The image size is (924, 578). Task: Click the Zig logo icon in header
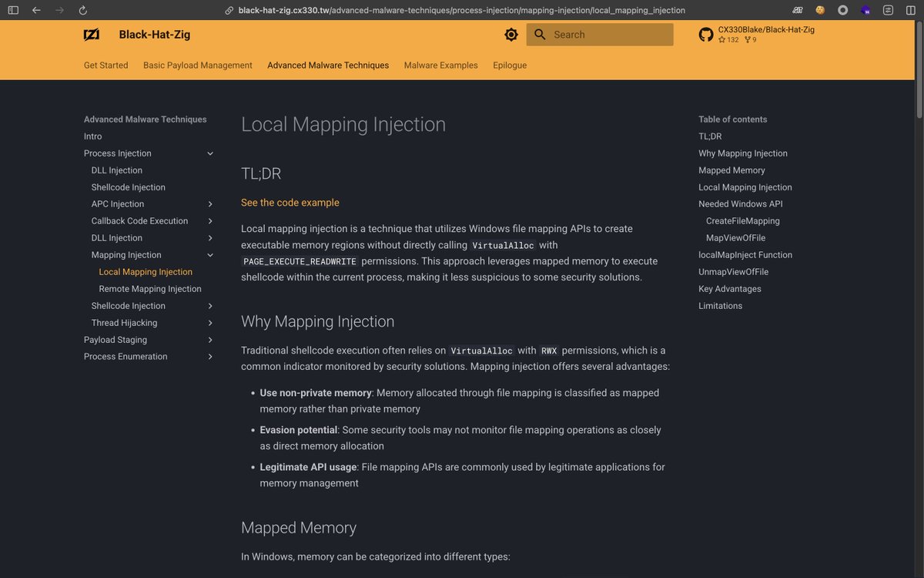click(92, 35)
